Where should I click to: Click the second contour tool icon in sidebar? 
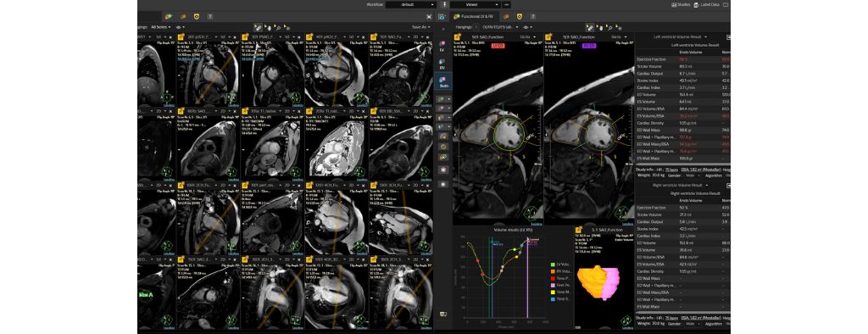pos(442,108)
